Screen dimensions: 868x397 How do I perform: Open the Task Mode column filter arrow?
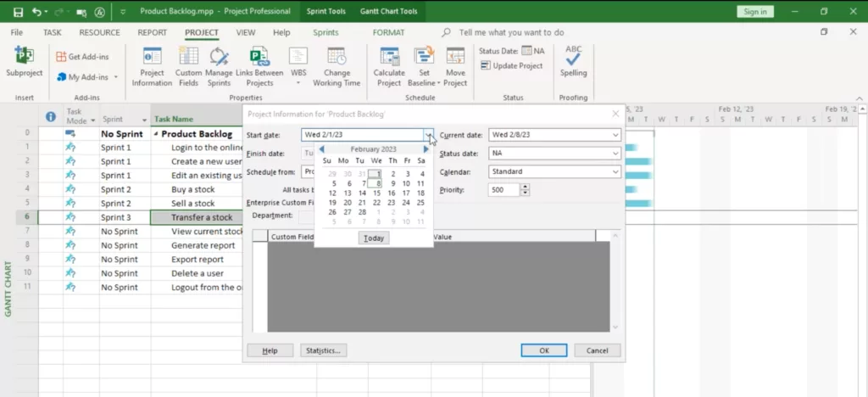pyautogui.click(x=93, y=120)
